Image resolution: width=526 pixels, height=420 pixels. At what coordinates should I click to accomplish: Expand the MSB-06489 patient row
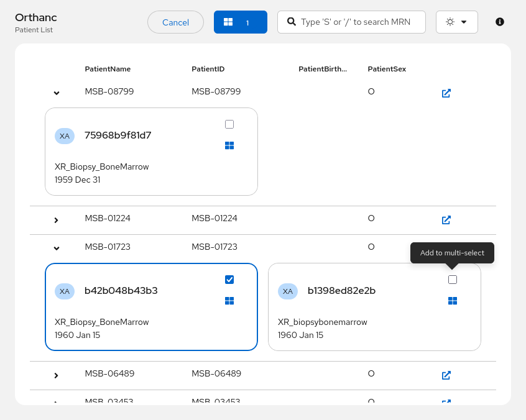click(57, 375)
